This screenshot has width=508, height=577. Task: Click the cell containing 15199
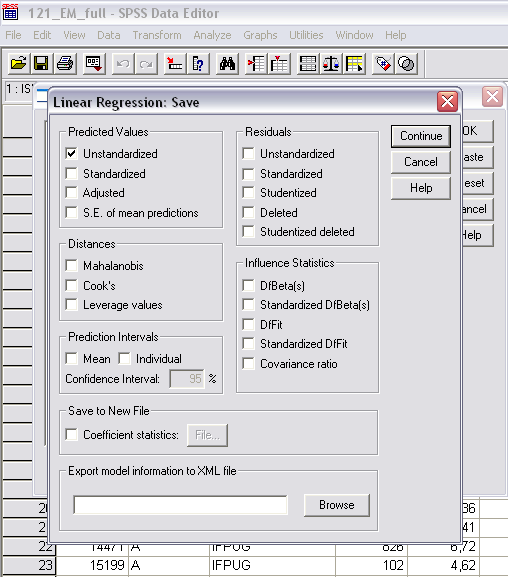[x=92, y=565]
